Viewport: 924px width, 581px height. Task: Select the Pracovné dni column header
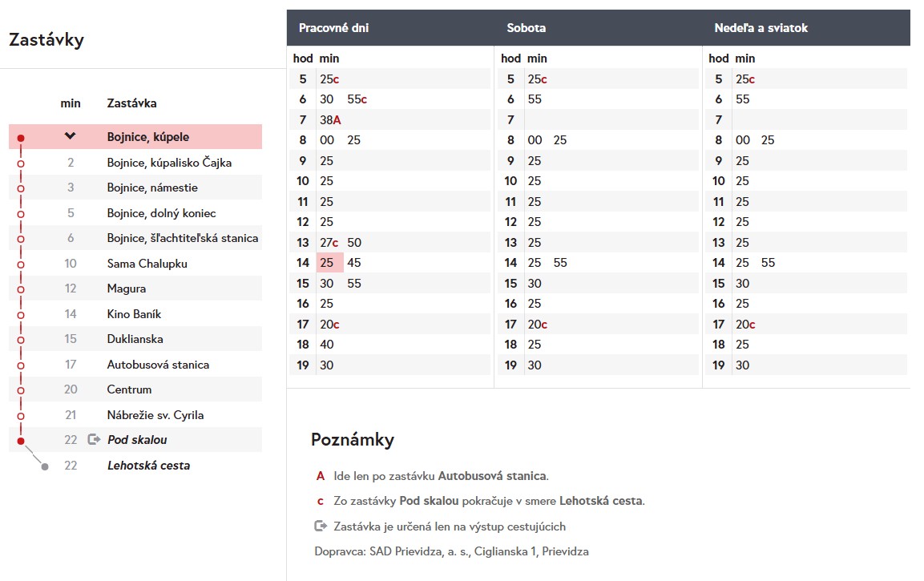click(x=333, y=28)
